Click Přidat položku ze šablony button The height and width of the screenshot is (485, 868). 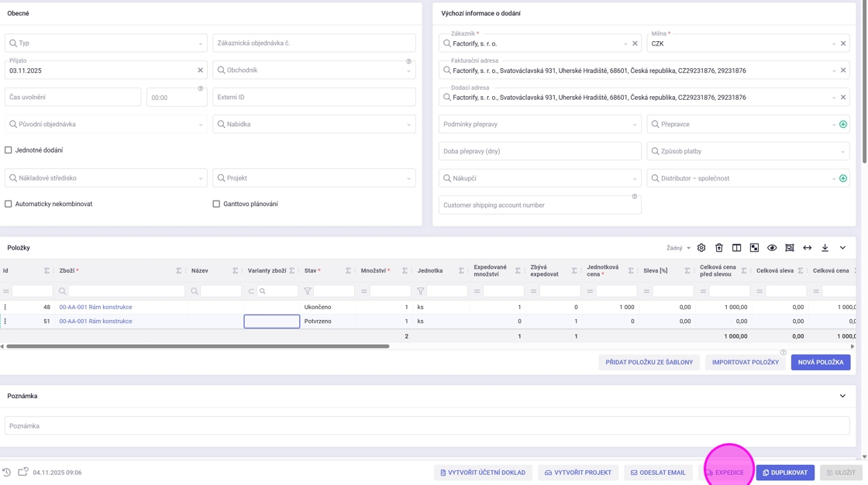[649, 362]
